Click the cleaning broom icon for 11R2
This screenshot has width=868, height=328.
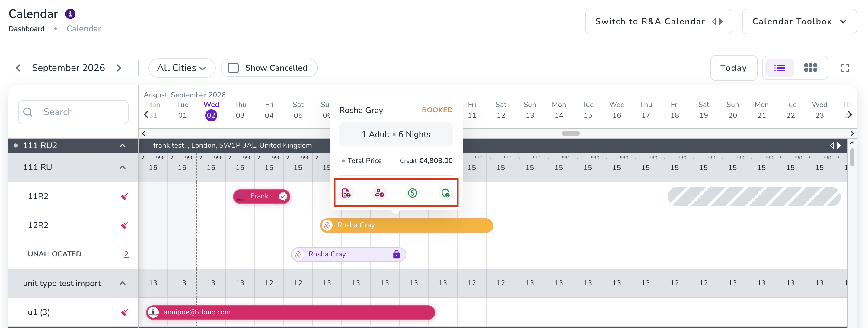125,196
